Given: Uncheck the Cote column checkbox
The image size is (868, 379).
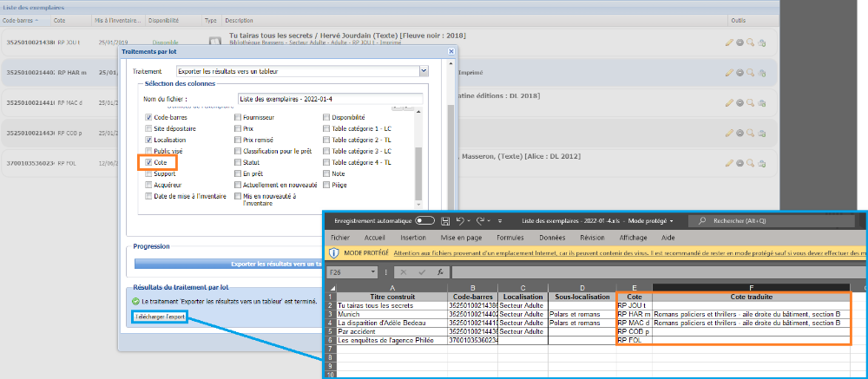Looking at the screenshot, I should coord(149,162).
